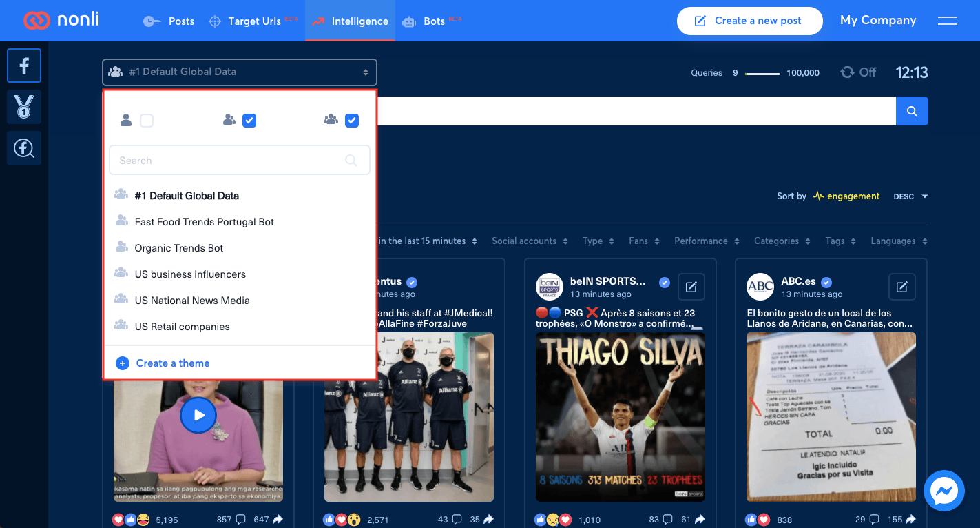Image resolution: width=980 pixels, height=528 pixels.
Task: Select the Intelligence tab
Action: tap(350, 21)
